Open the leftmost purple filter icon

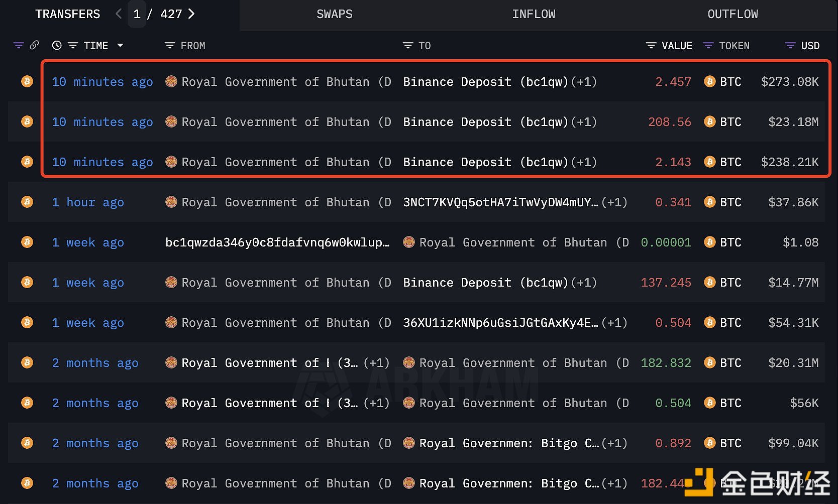pyautogui.click(x=19, y=46)
